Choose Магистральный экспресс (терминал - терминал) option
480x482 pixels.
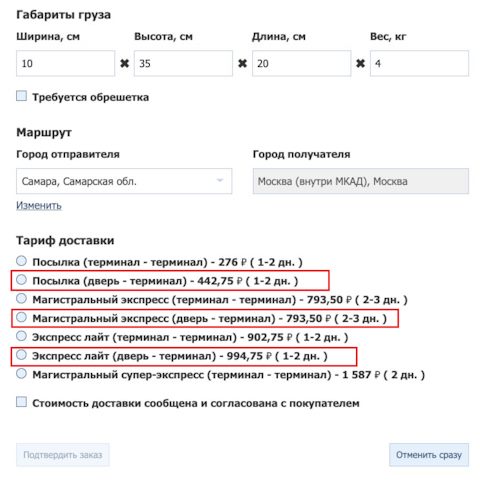click(x=21, y=298)
